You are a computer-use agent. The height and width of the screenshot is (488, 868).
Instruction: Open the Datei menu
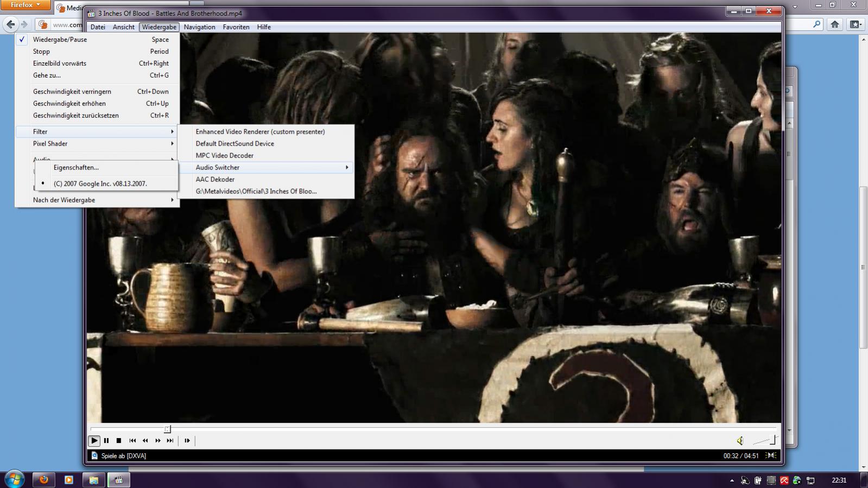pos(98,27)
